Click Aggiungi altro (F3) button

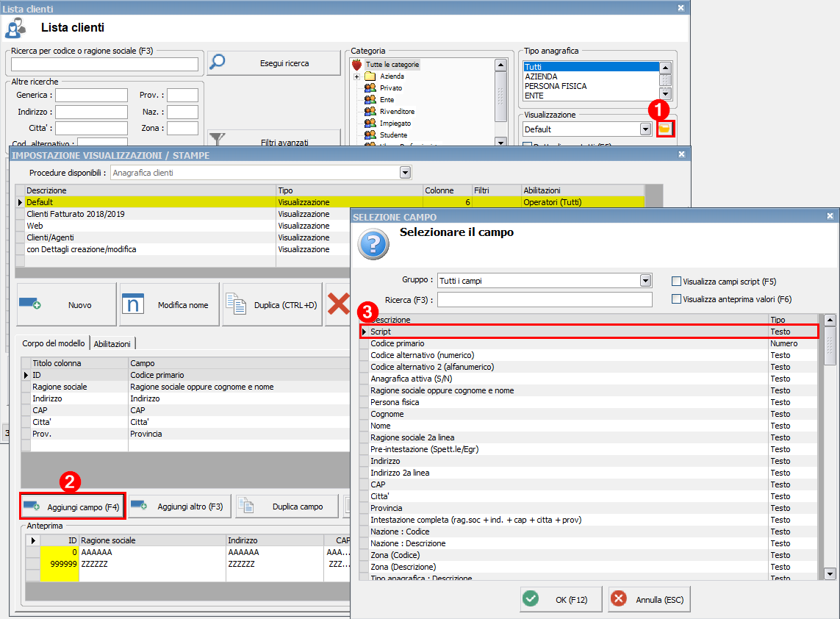click(x=179, y=507)
